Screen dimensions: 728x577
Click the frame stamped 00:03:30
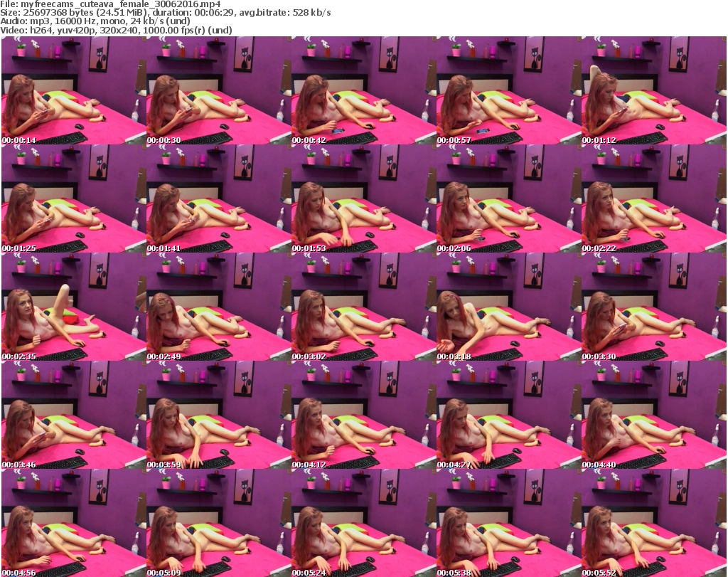tap(654, 307)
